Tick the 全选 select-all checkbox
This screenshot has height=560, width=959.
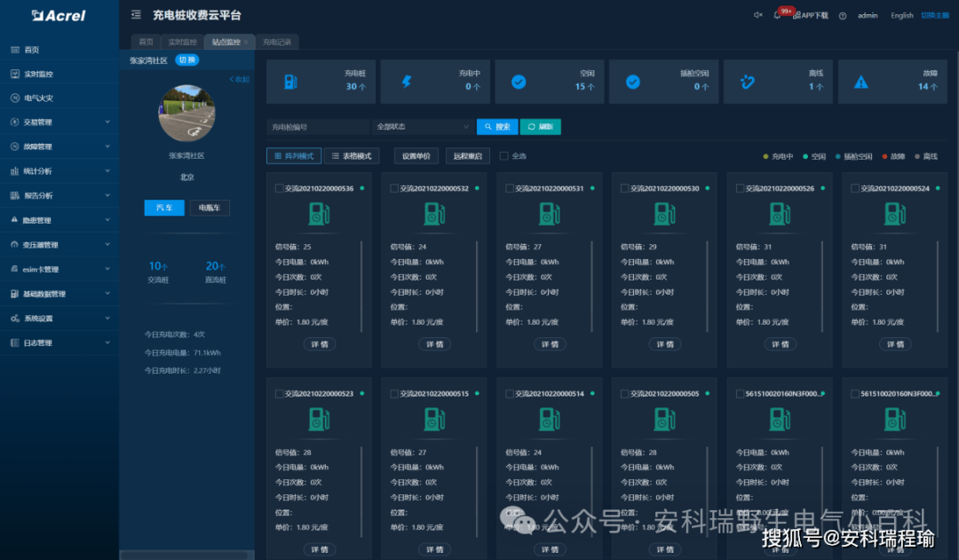(x=504, y=156)
